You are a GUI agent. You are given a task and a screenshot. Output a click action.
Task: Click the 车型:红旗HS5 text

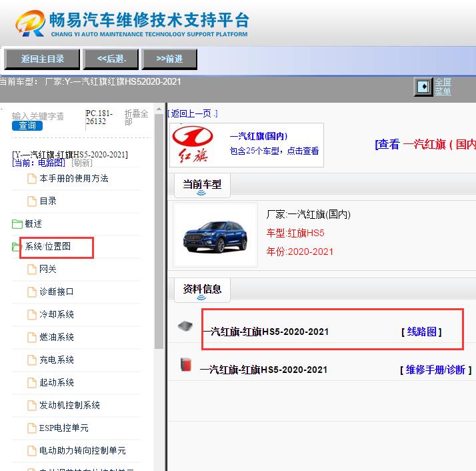coord(295,233)
